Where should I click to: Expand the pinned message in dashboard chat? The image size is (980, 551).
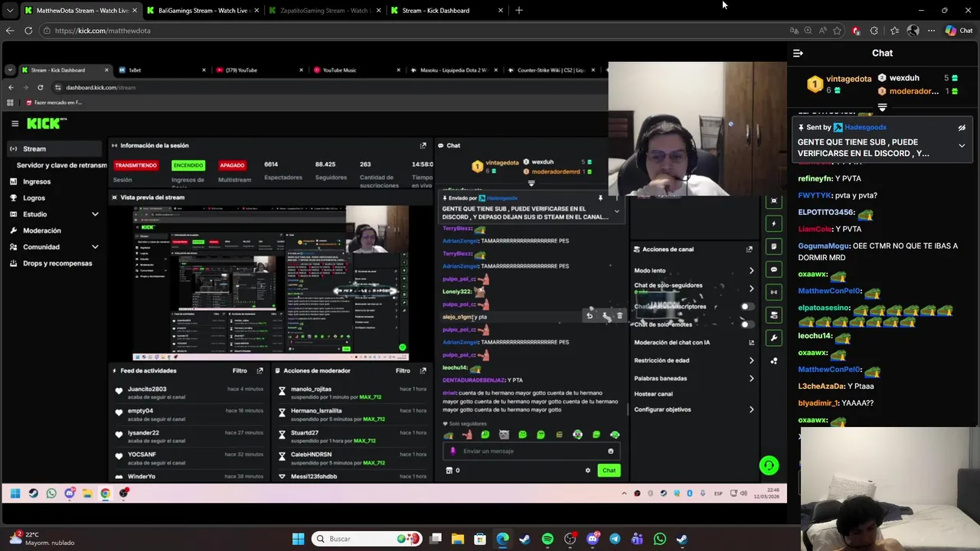click(616, 211)
